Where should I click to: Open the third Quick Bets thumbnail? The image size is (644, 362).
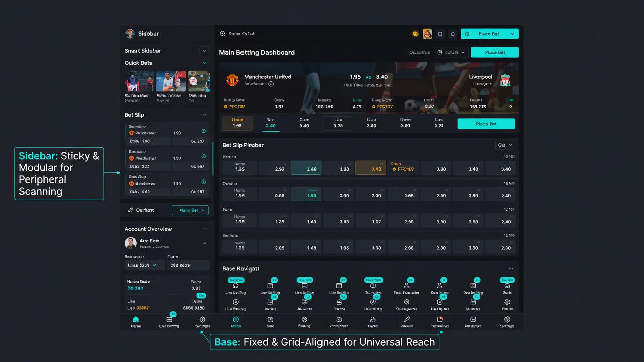pyautogui.click(x=199, y=80)
